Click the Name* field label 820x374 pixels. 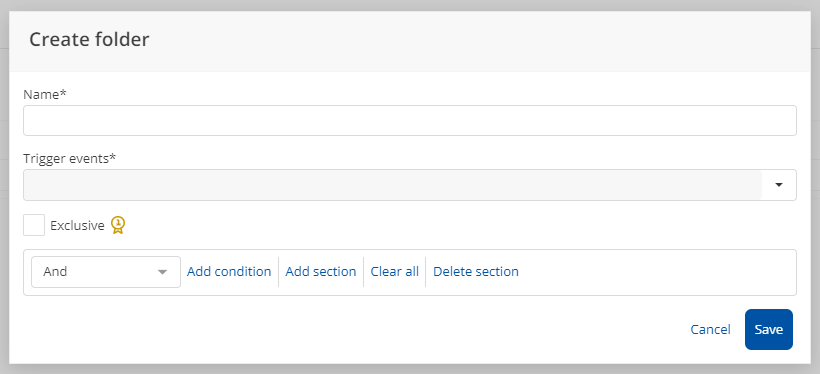[45, 94]
